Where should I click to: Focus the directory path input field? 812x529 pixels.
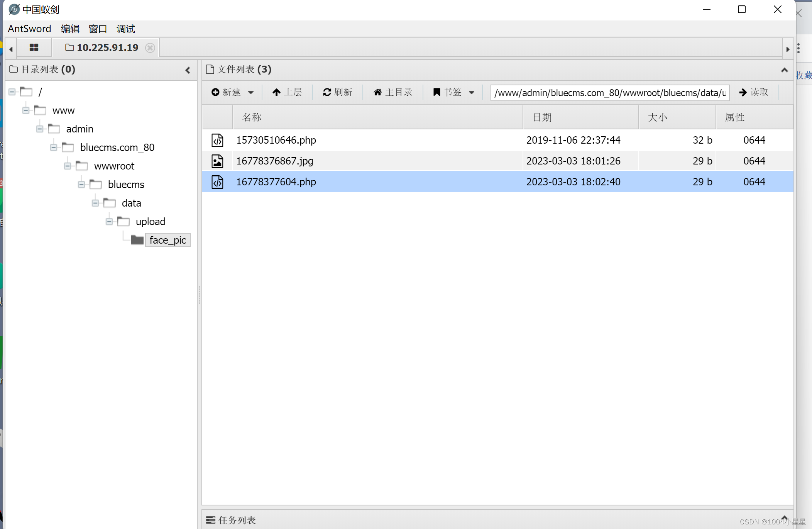coord(610,93)
